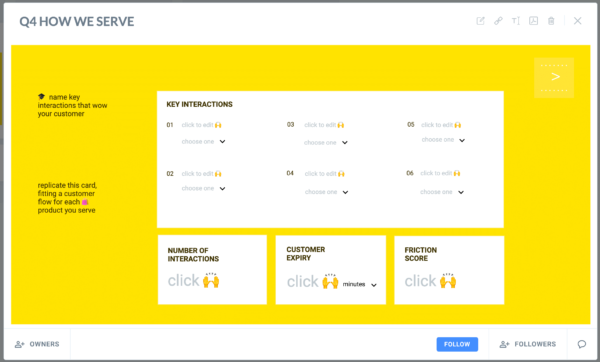Go to next card with arrow tile
This screenshot has height=362, width=600.
coord(554,78)
